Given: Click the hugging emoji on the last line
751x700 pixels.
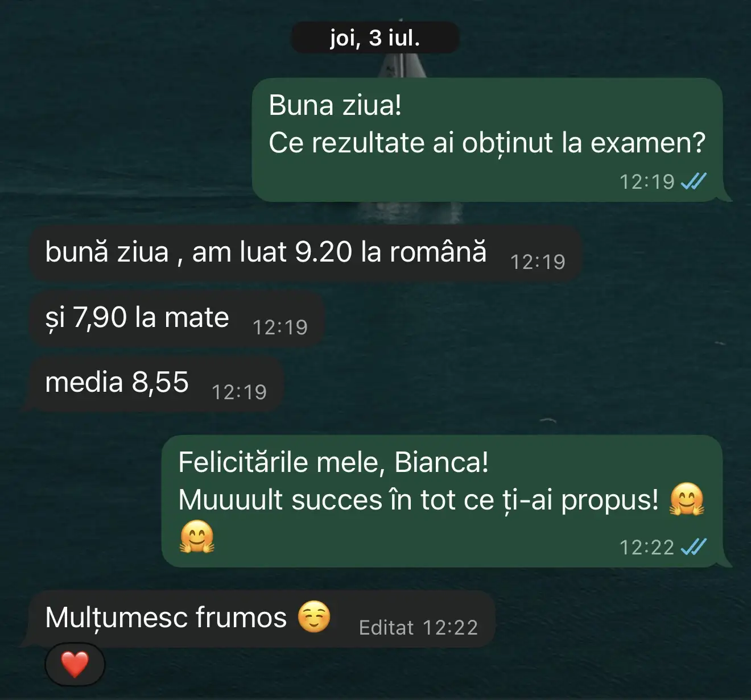Looking at the screenshot, I should click(x=197, y=537).
